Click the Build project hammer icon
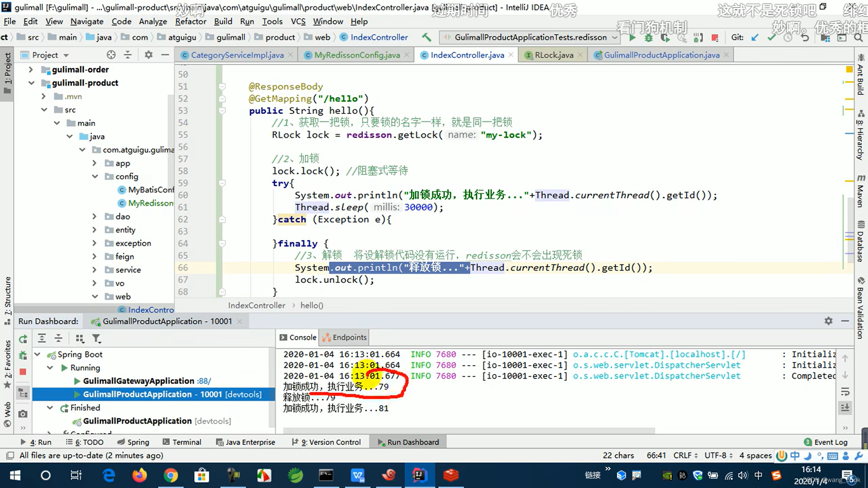The height and width of the screenshot is (488, 868). pyautogui.click(x=426, y=37)
